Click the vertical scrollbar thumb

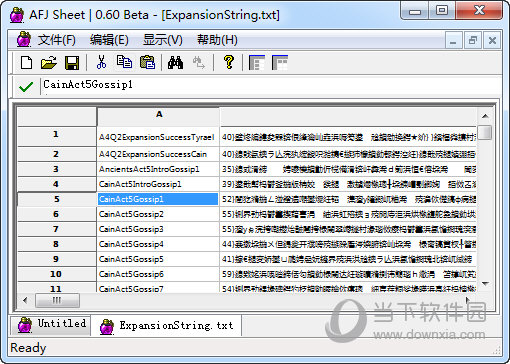point(485,132)
